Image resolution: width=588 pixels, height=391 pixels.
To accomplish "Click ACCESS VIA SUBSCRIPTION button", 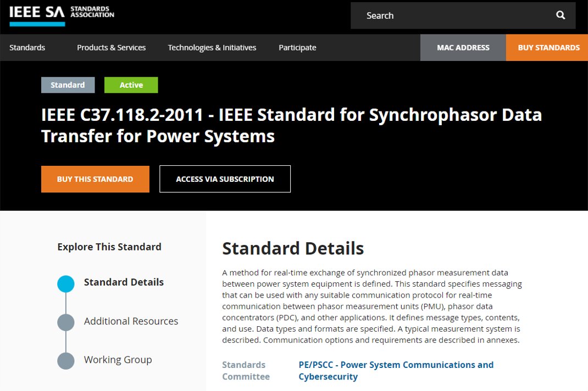I will [225, 179].
